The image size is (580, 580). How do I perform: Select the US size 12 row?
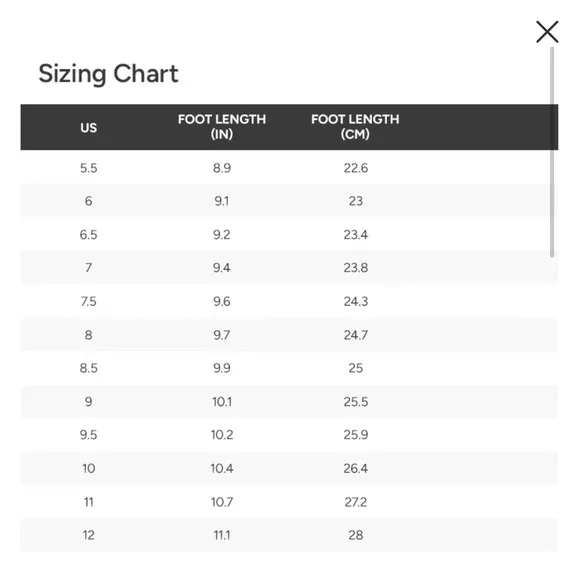click(289, 535)
